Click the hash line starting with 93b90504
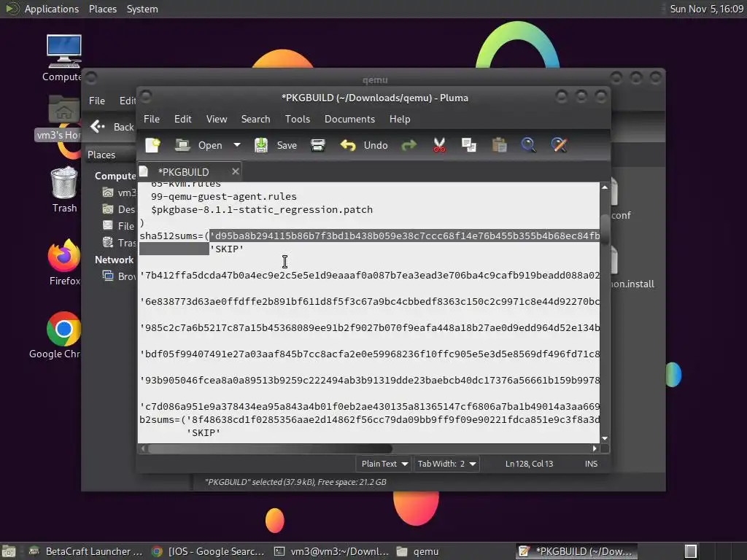 click(x=369, y=380)
